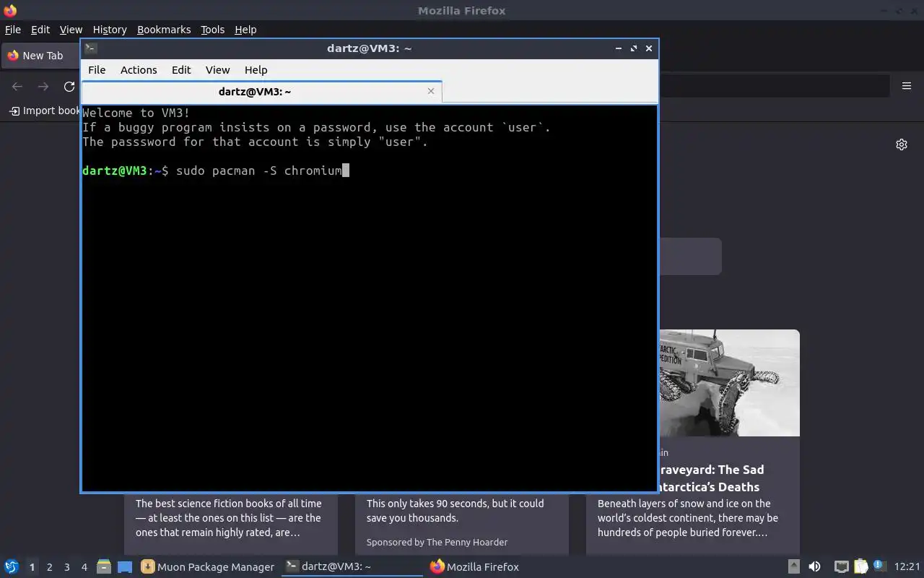Maximize the terminal window

click(634, 48)
